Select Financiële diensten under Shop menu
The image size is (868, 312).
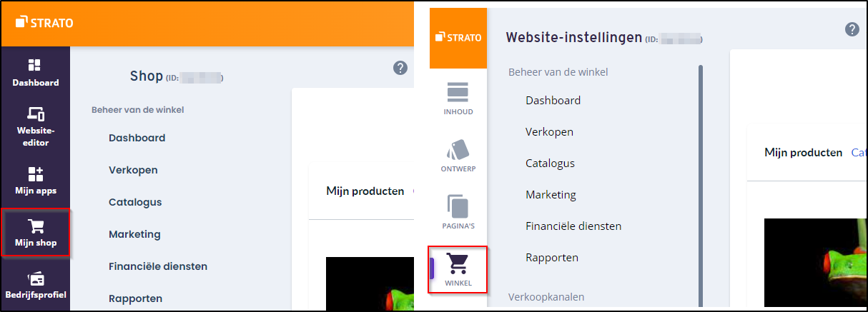158,266
